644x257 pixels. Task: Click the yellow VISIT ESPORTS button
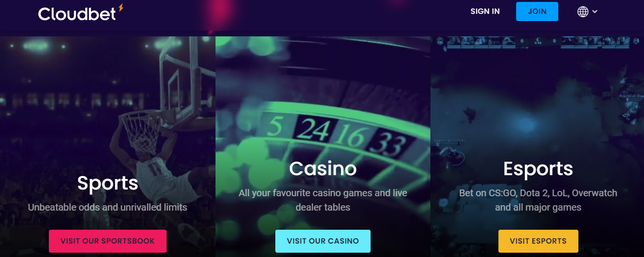(538, 241)
